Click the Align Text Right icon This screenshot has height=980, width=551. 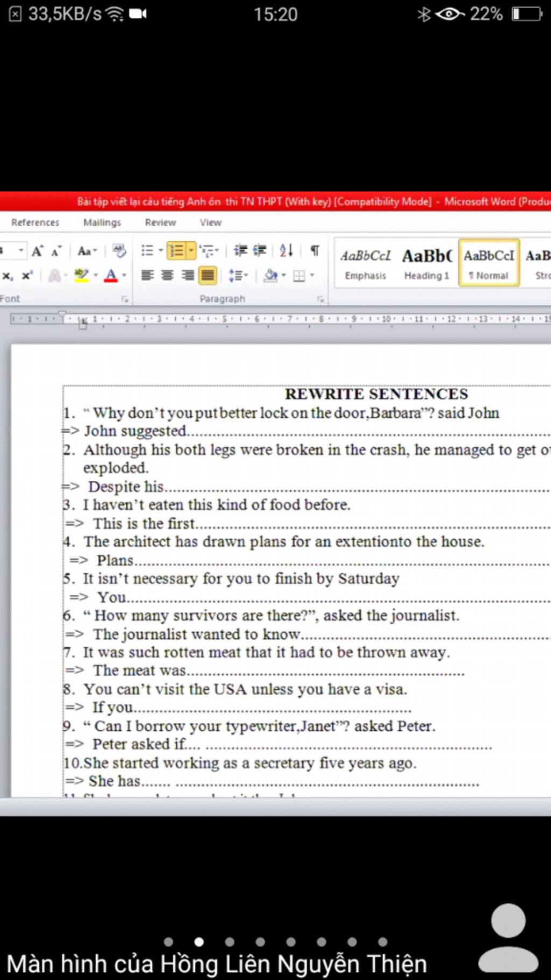click(x=187, y=276)
